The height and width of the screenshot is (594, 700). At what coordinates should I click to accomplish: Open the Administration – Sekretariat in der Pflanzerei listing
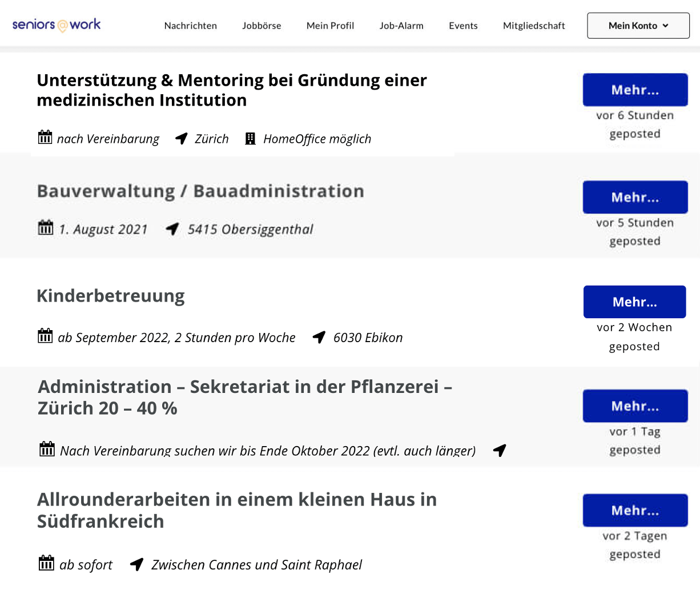(x=245, y=397)
